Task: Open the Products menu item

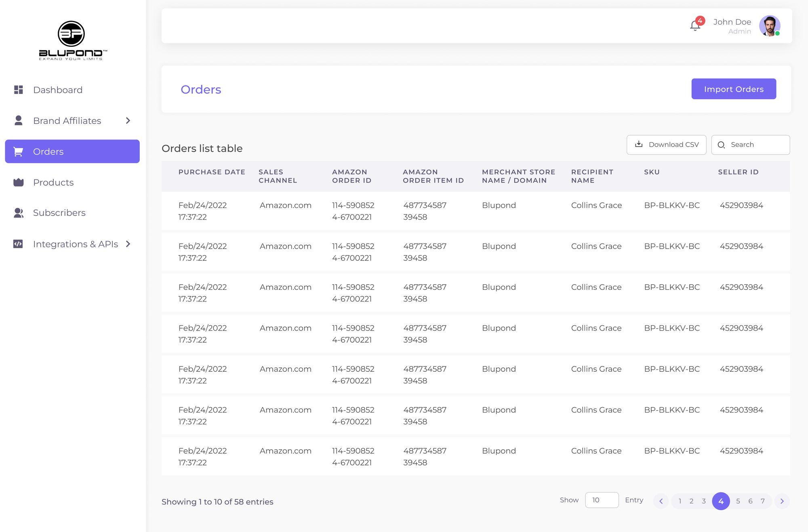Action: coord(53,182)
